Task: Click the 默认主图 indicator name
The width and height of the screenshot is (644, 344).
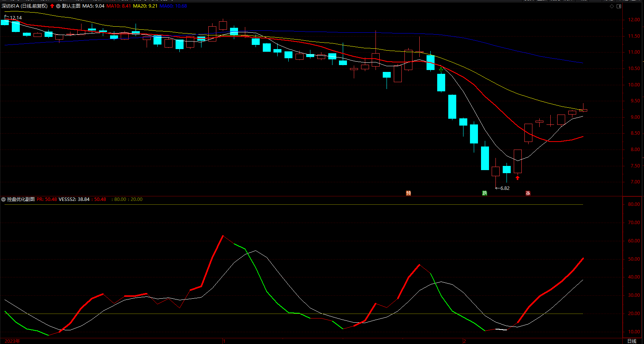Action: coord(71,6)
